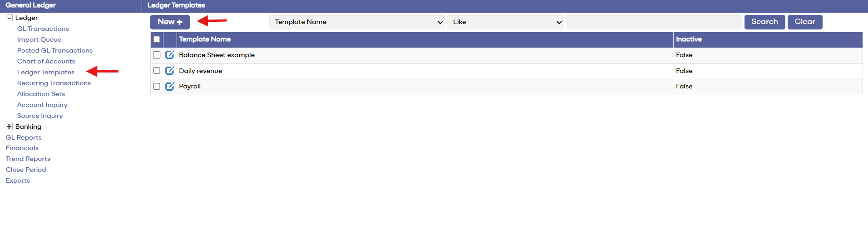
Task: Click the Search button
Action: tap(764, 22)
